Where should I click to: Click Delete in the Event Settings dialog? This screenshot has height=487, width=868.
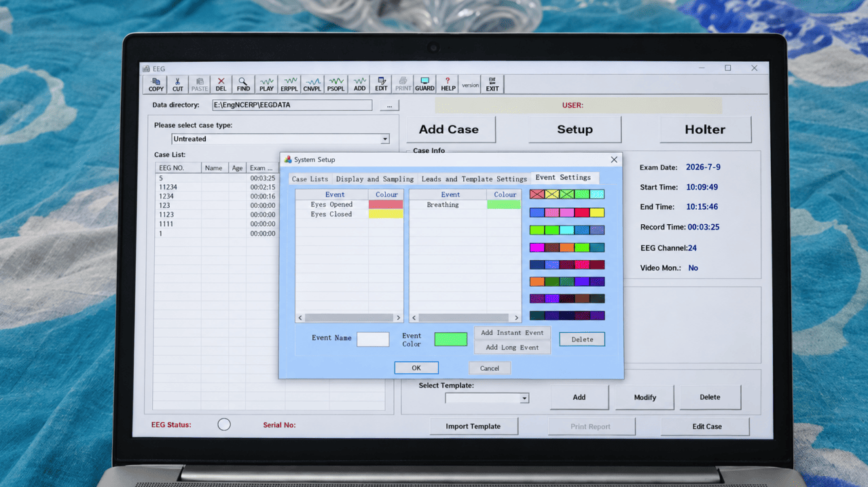coord(582,339)
